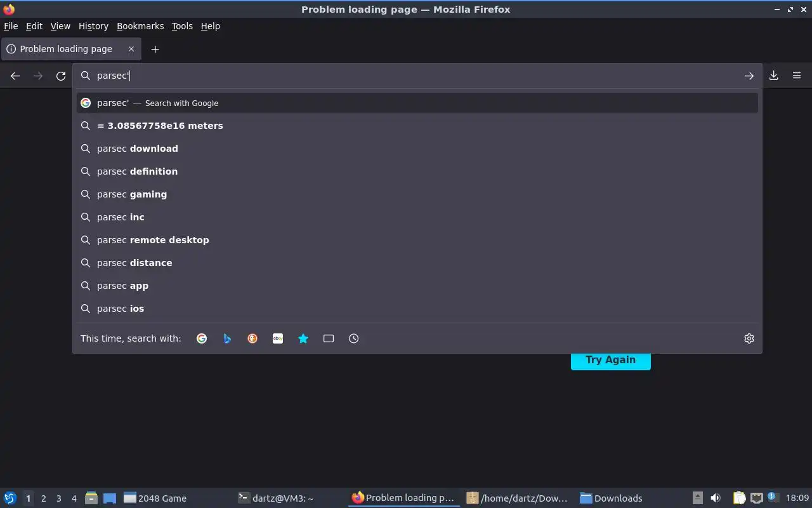Select the parsec gaming suggestion
The image size is (812, 508).
pos(417,194)
